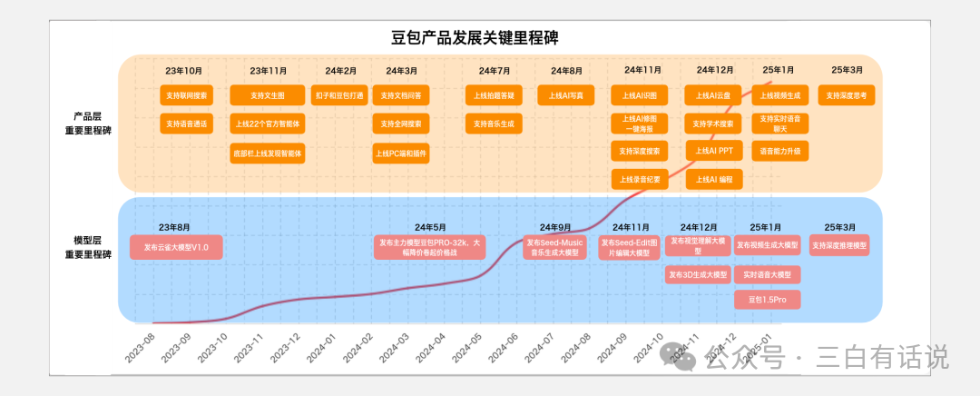Click the 23年8月 date heading
The image size is (980, 396).
pyautogui.click(x=174, y=227)
